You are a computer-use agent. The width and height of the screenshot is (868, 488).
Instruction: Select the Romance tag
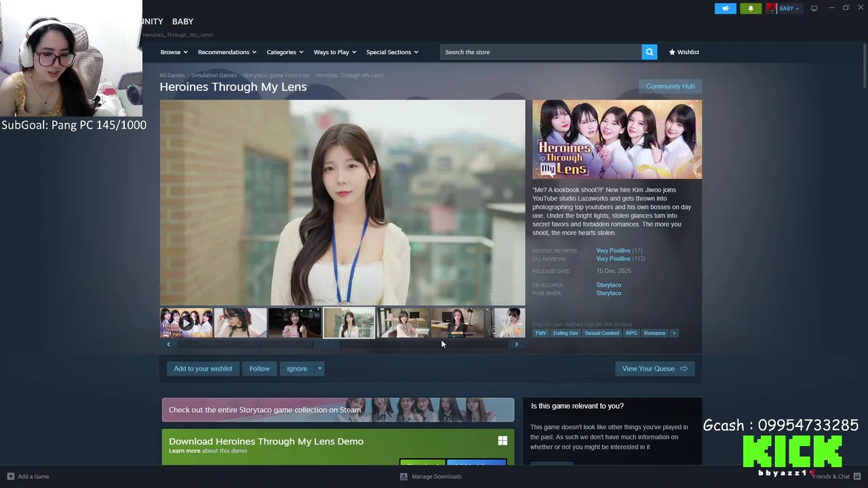pyautogui.click(x=654, y=333)
